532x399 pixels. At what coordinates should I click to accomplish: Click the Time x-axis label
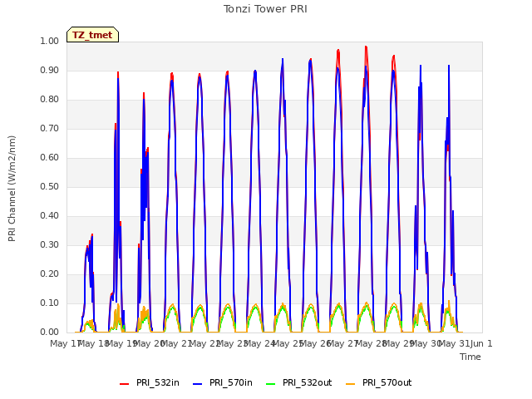point(470,357)
